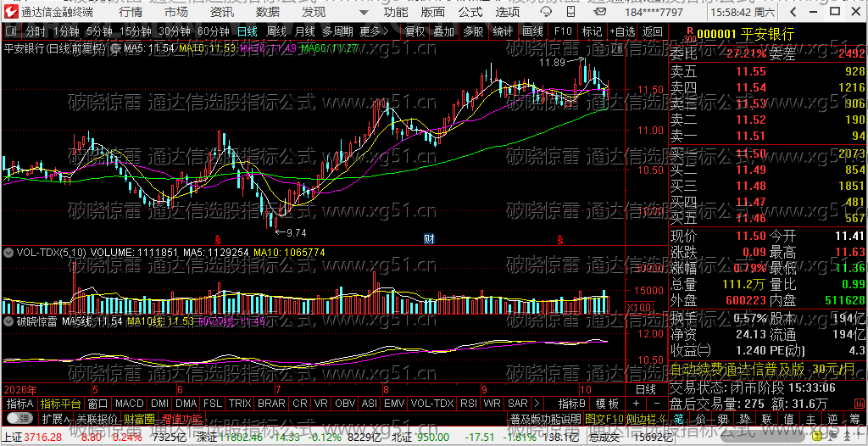Add stock with +自选 button

click(x=623, y=31)
